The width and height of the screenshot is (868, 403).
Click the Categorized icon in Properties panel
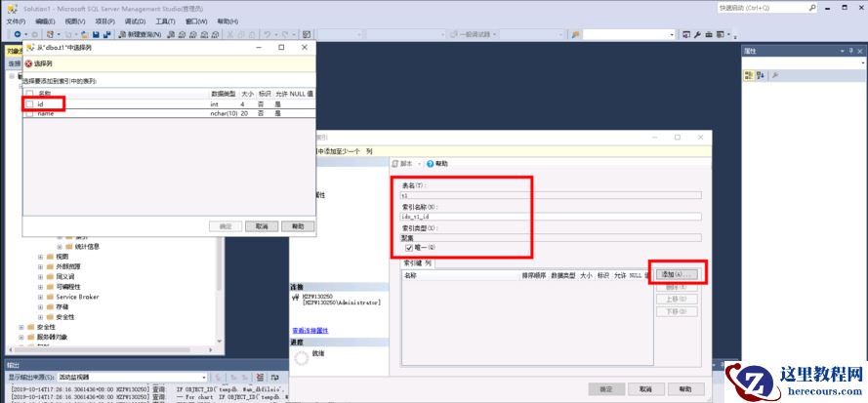point(749,75)
